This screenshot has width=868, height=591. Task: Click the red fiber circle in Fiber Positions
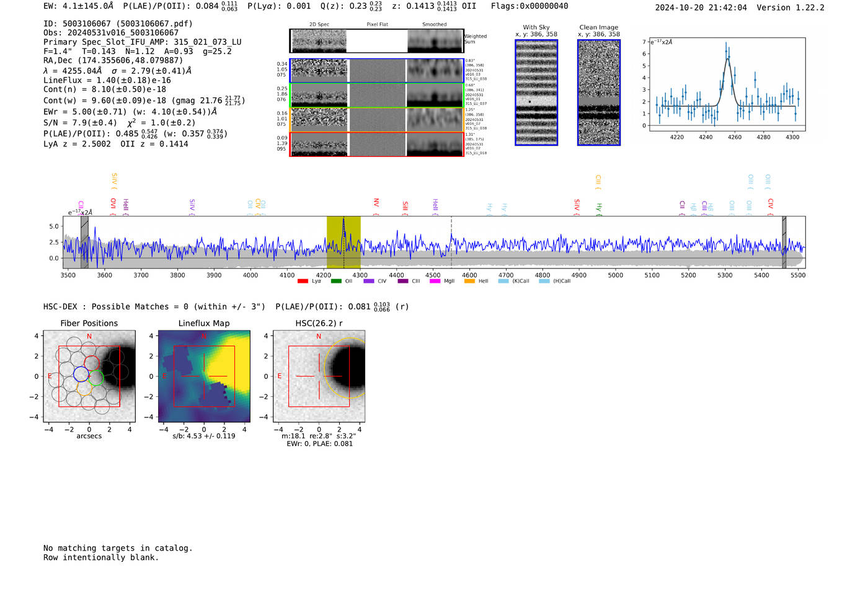[x=91, y=363]
